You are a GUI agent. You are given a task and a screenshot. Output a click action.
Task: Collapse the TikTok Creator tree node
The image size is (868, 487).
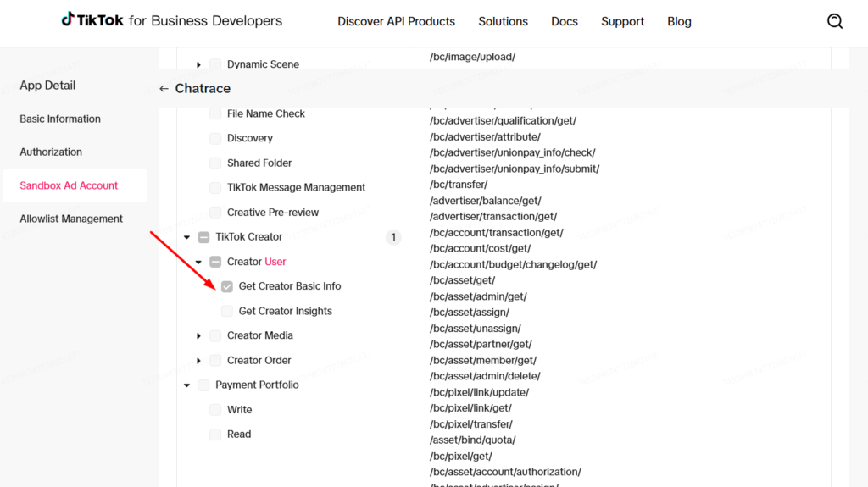[x=186, y=237]
